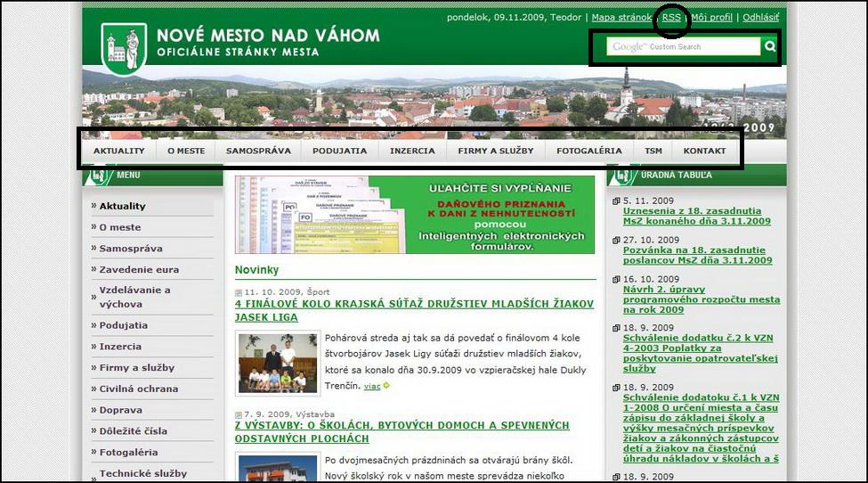This screenshot has height=483, width=868.
Task: Open the Z výstavby article headline
Action: (402, 432)
